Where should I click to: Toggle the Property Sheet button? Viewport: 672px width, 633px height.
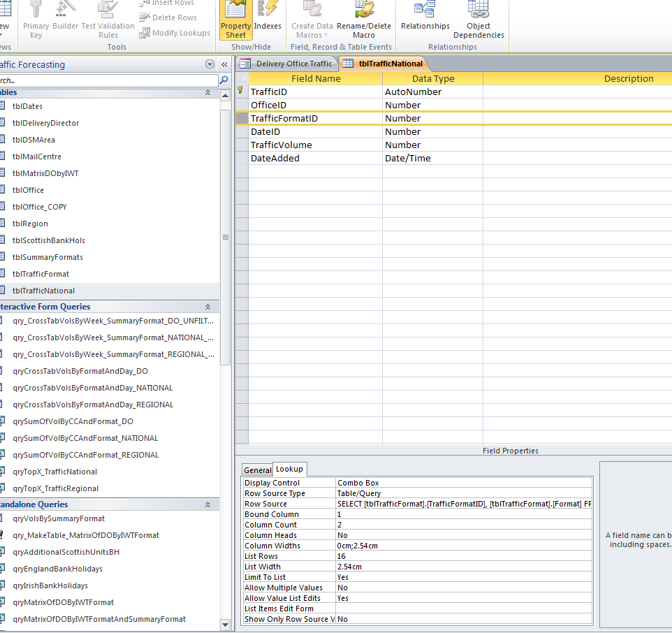[235, 20]
